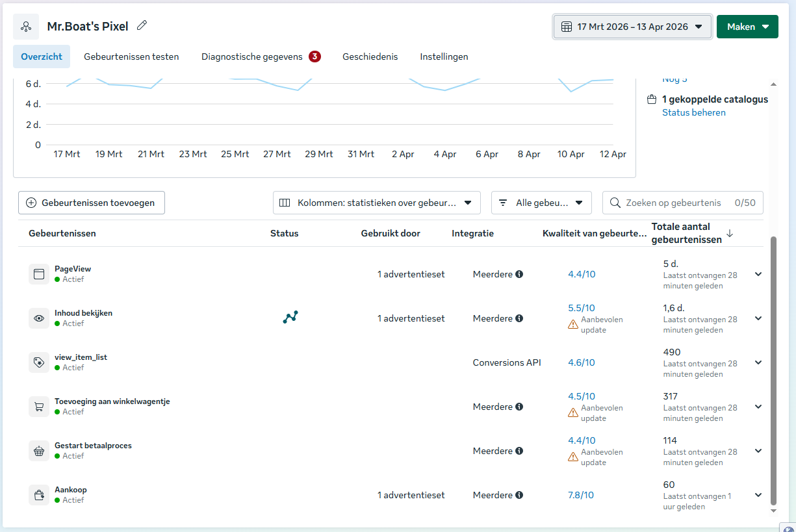Click the Mr.Boat's Pixel title
This screenshot has width=796, height=532.
tap(88, 27)
